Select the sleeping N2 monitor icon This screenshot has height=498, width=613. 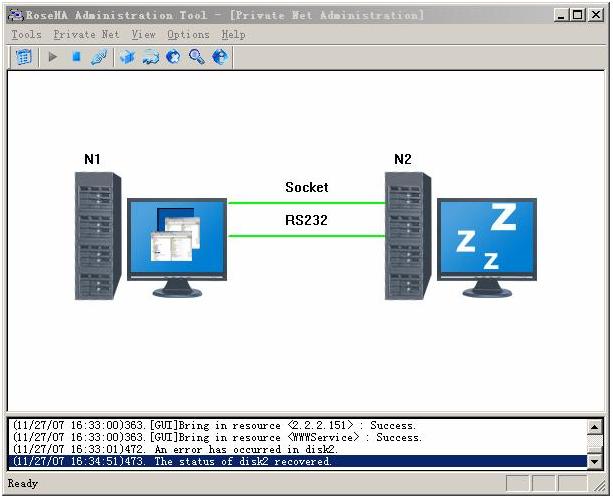coord(487,248)
